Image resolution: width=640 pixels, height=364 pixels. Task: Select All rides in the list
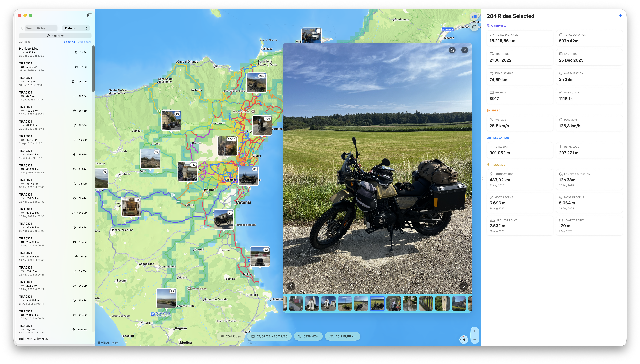pyautogui.click(x=69, y=41)
